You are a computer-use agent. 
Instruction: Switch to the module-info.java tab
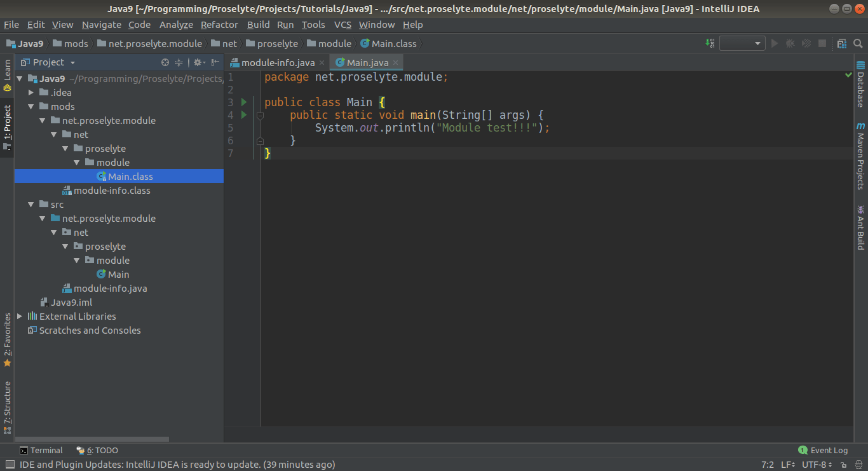276,62
